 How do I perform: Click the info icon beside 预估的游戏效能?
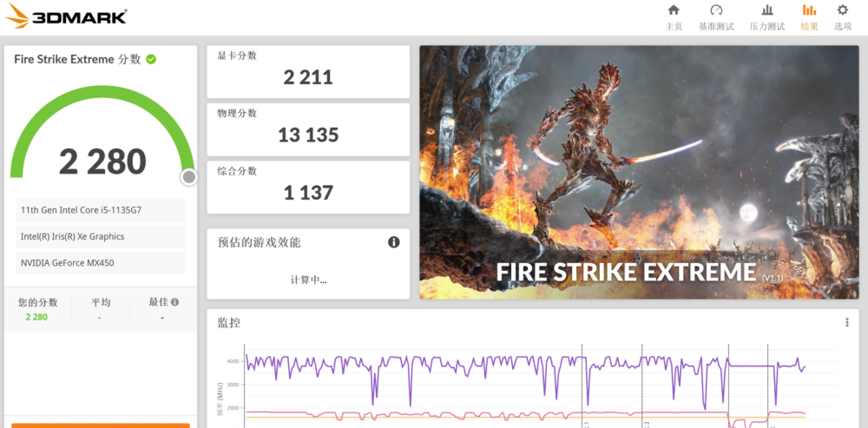tap(393, 242)
